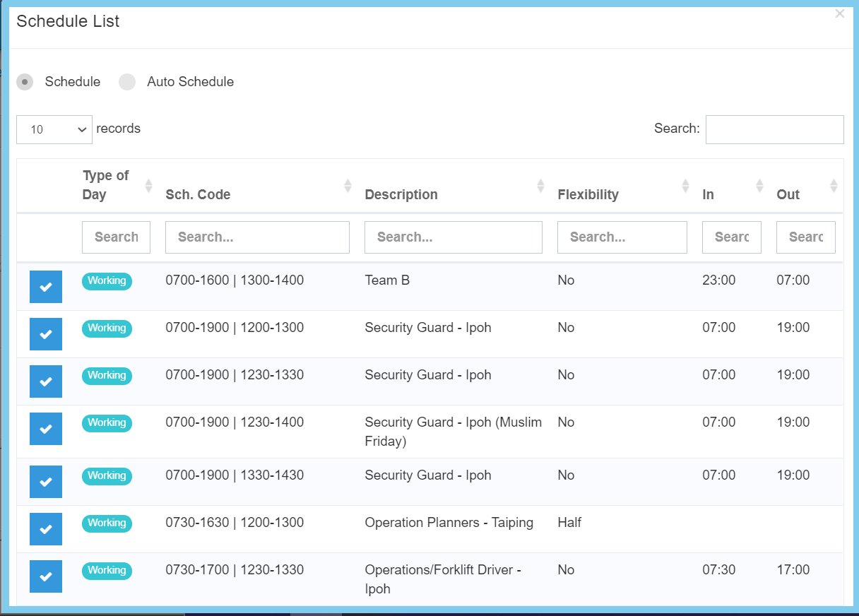Focus the Sch. Code filter box
This screenshot has height=616, width=859.
257,237
